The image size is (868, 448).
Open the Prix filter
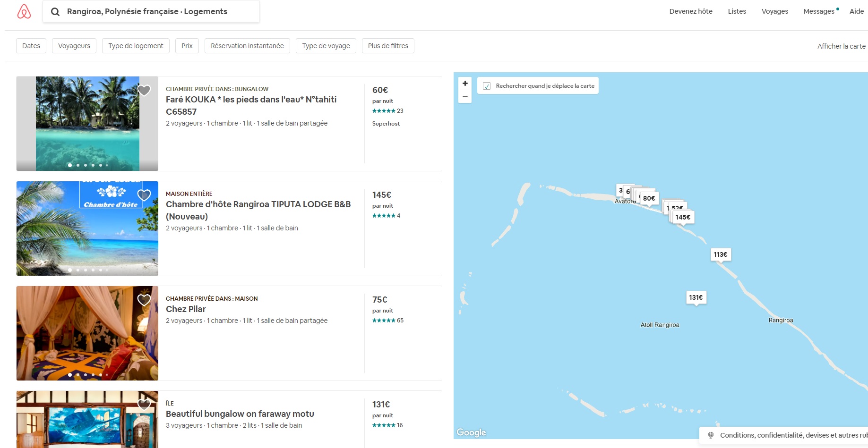pos(187,46)
